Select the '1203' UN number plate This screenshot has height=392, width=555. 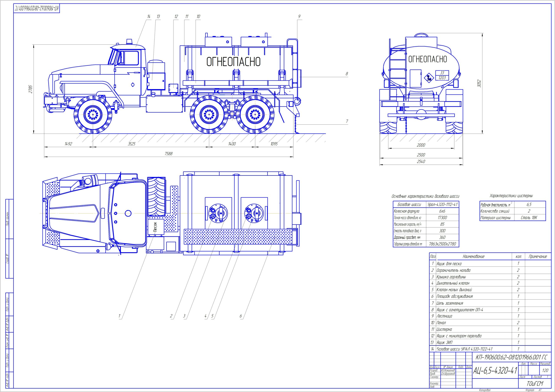[x=442, y=78]
